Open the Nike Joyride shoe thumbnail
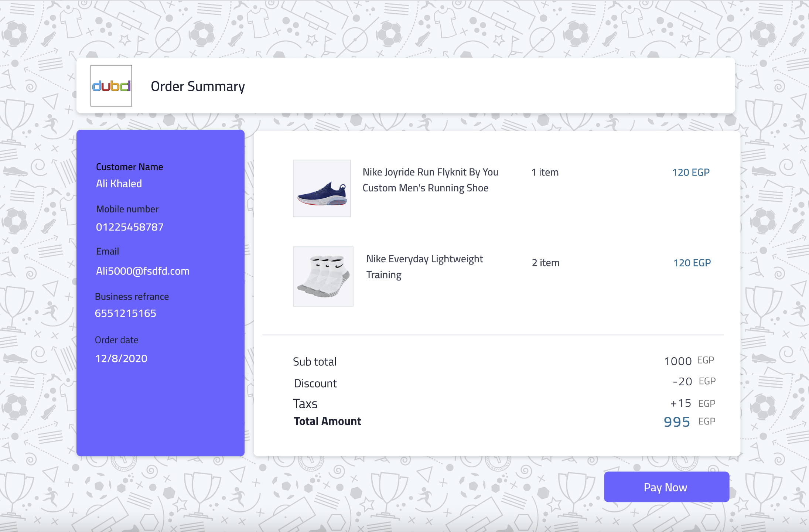Viewport: 809px width, 532px height. (322, 188)
